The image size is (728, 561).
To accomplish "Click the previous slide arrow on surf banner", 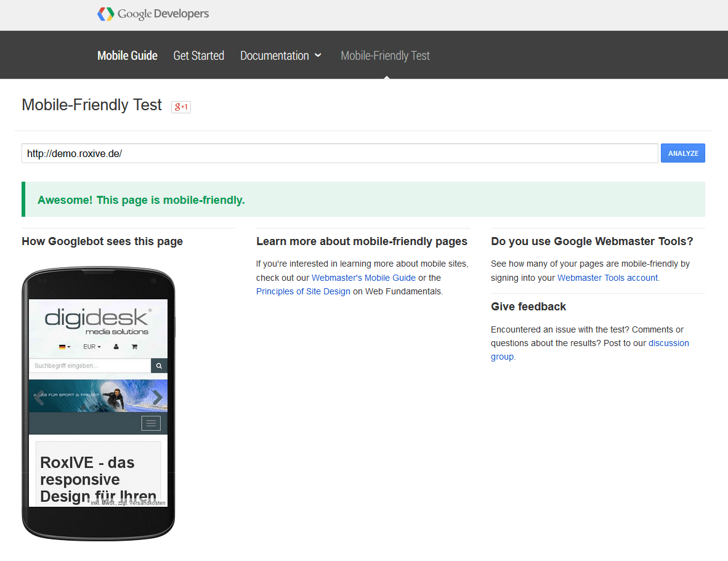I will (x=39, y=397).
